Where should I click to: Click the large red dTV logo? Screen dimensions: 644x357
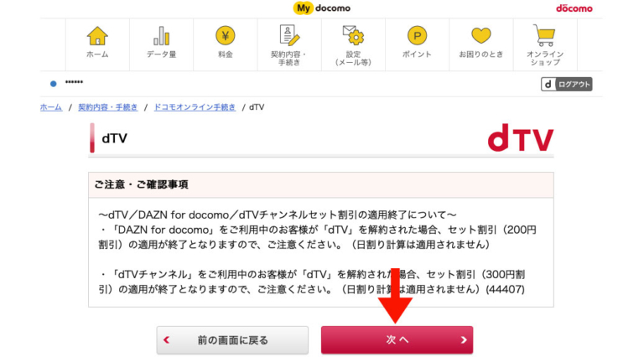[521, 137]
